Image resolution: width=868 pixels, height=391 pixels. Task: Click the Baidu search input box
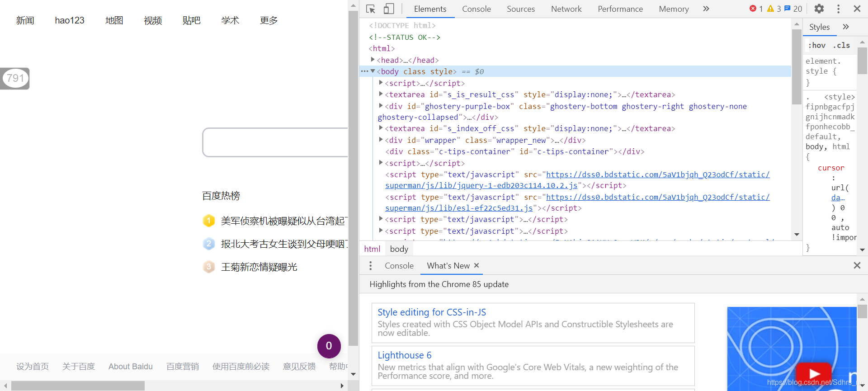point(275,142)
